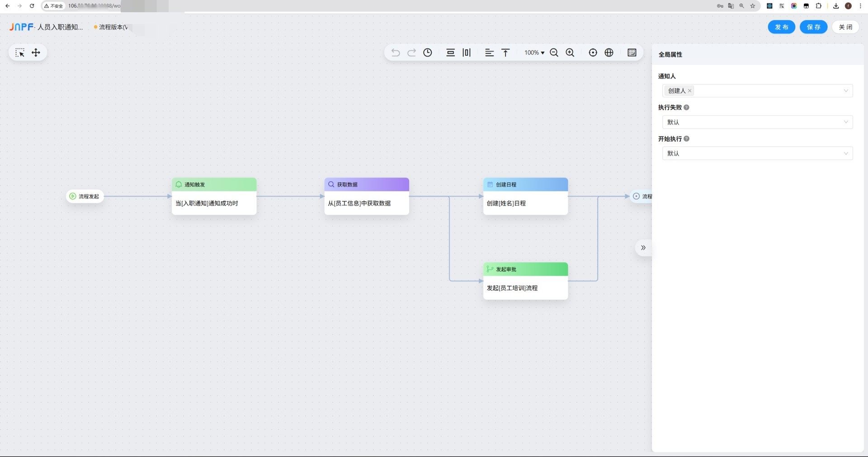This screenshot has width=868, height=457.
Task: Switch to the pan/move canvas tool
Action: (x=36, y=53)
